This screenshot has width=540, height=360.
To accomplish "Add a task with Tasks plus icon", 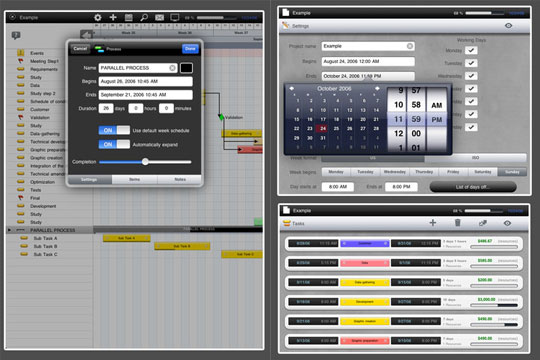I will pyautogui.click(x=433, y=223).
